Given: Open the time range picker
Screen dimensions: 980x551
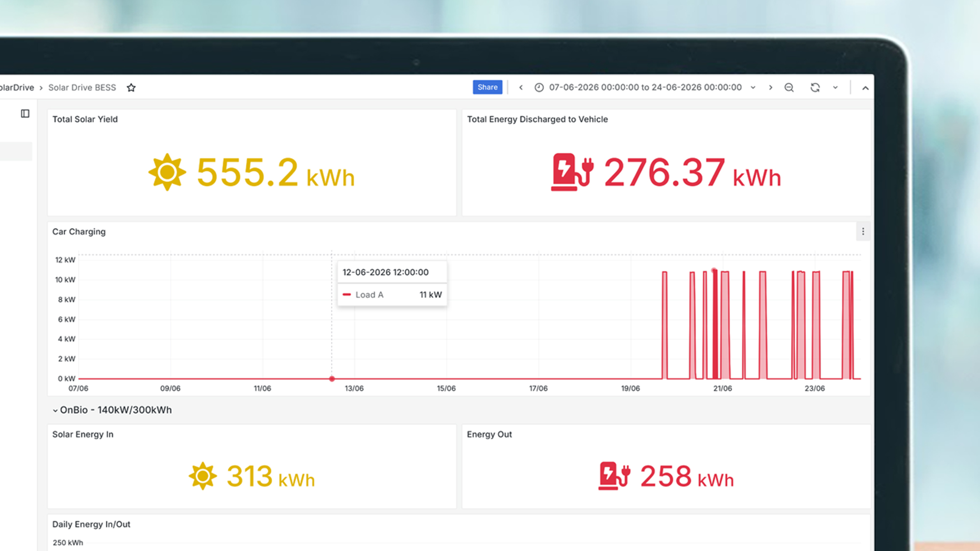Looking at the screenshot, I should coord(645,88).
